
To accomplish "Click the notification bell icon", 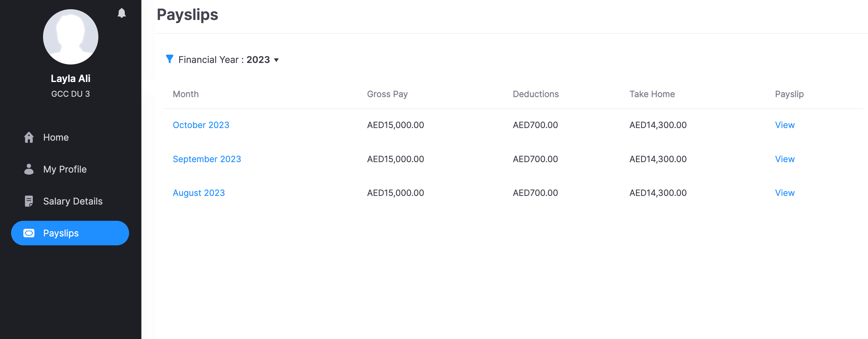I will pos(122,13).
